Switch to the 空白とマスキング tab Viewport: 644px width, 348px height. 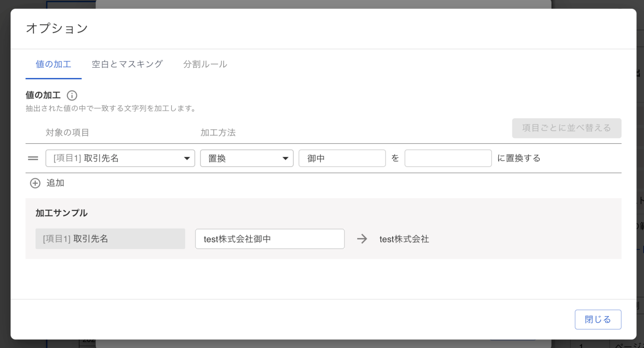[127, 64]
